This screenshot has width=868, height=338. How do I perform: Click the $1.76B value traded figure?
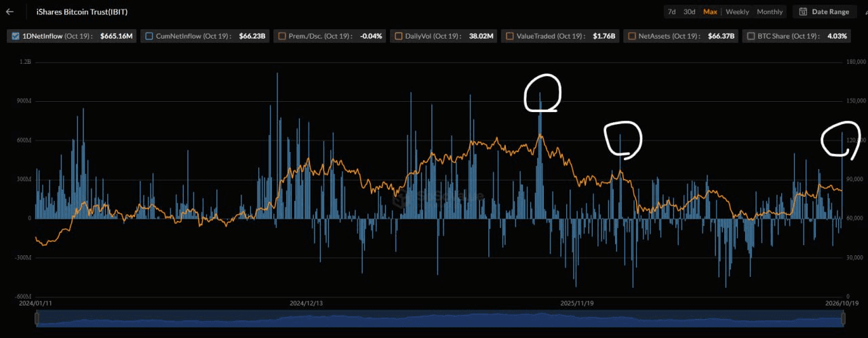pyautogui.click(x=604, y=36)
